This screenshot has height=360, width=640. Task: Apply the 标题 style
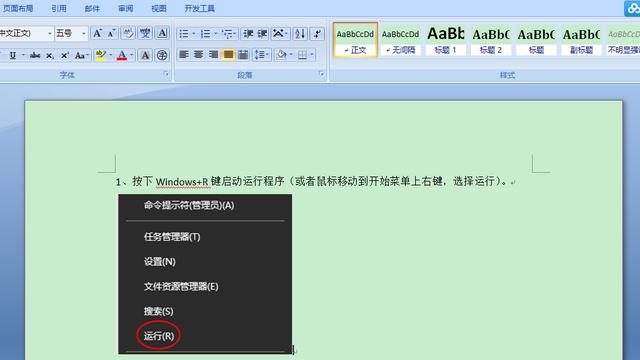[536, 40]
